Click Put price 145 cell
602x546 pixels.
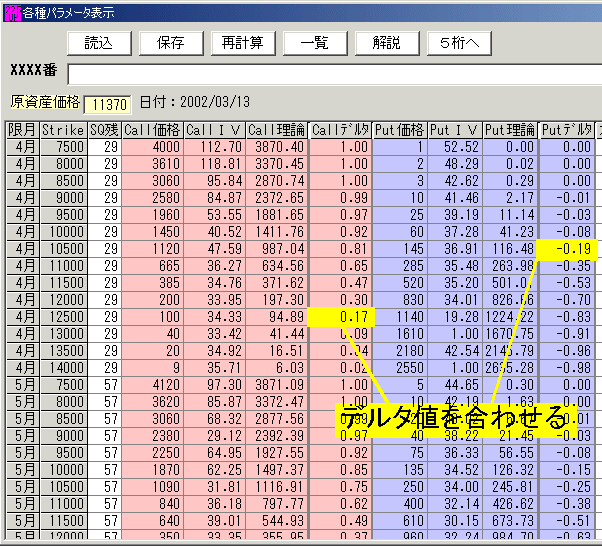point(400,249)
